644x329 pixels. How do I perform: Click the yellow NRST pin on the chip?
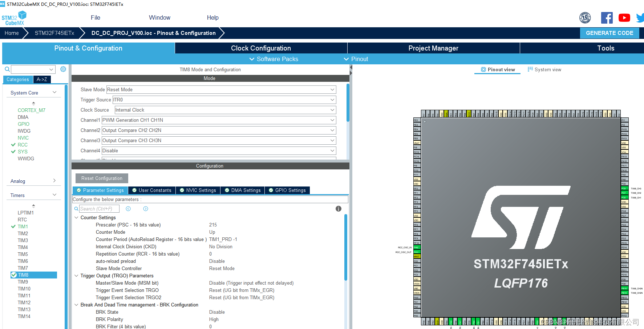(417, 257)
